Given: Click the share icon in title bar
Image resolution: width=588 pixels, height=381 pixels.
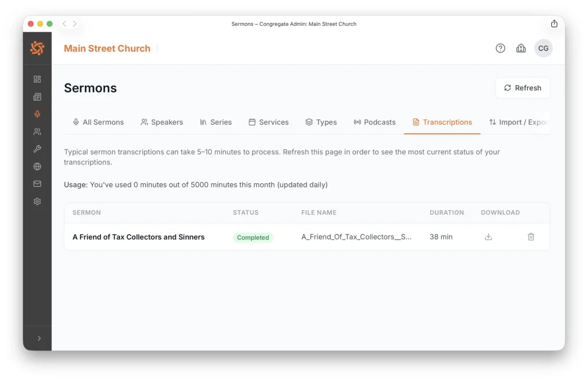Looking at the screenshot, I should pyautogui.click(x=554, y=24).
